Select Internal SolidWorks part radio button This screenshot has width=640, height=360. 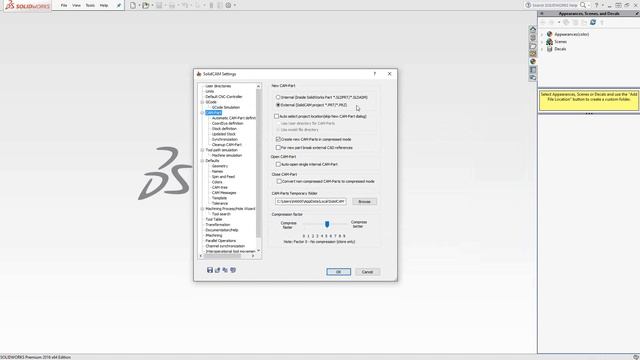[x=278, y=97]
